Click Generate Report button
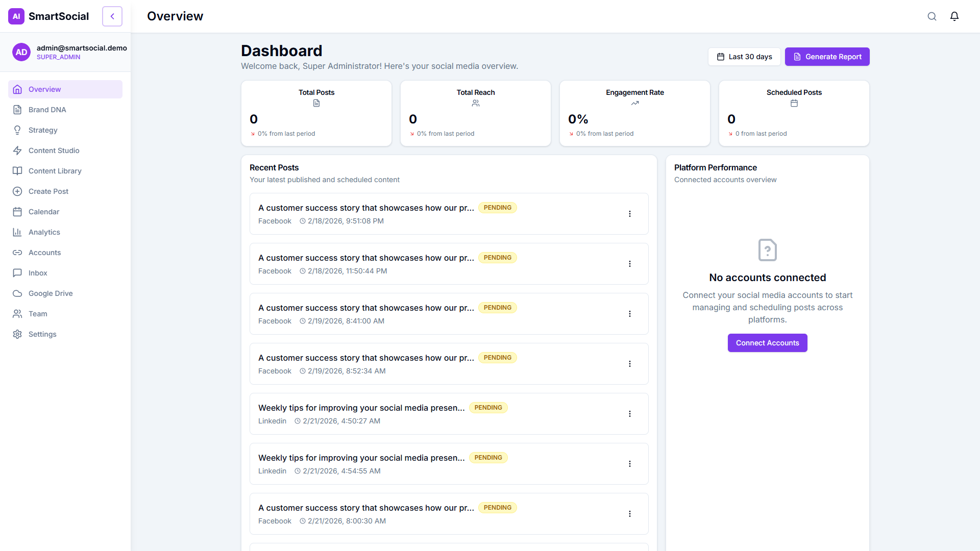Screen dimensions: 980x551 (827, 57)
